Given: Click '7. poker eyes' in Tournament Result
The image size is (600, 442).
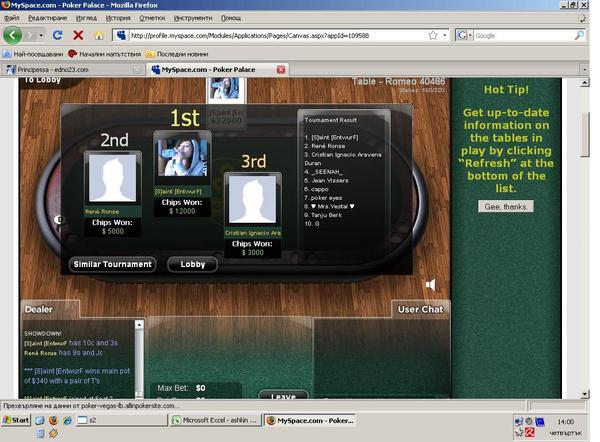Looking at the screenshot, I should [x=323, y=198].
